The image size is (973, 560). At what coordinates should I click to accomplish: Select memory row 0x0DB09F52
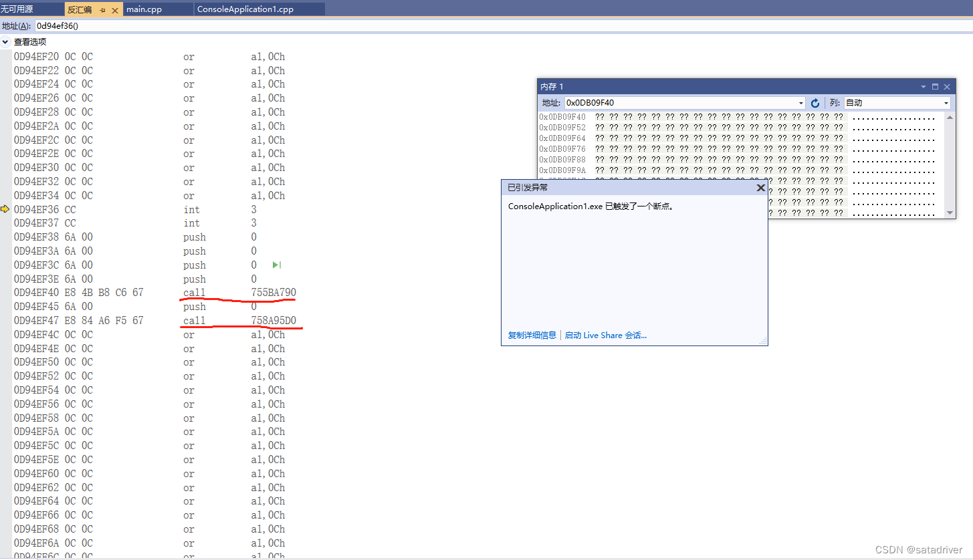738,128
